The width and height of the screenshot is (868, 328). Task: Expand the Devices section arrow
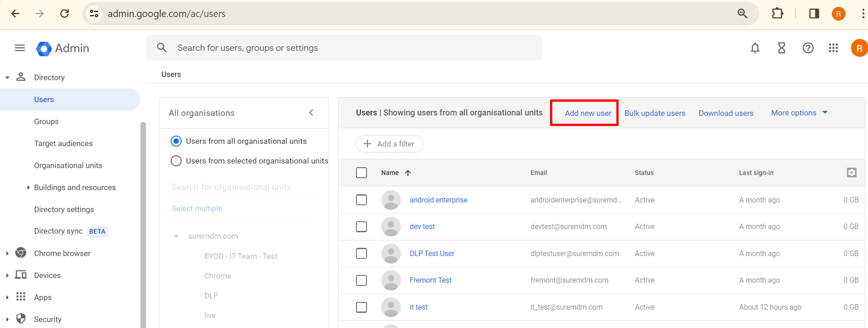(7, 275)
